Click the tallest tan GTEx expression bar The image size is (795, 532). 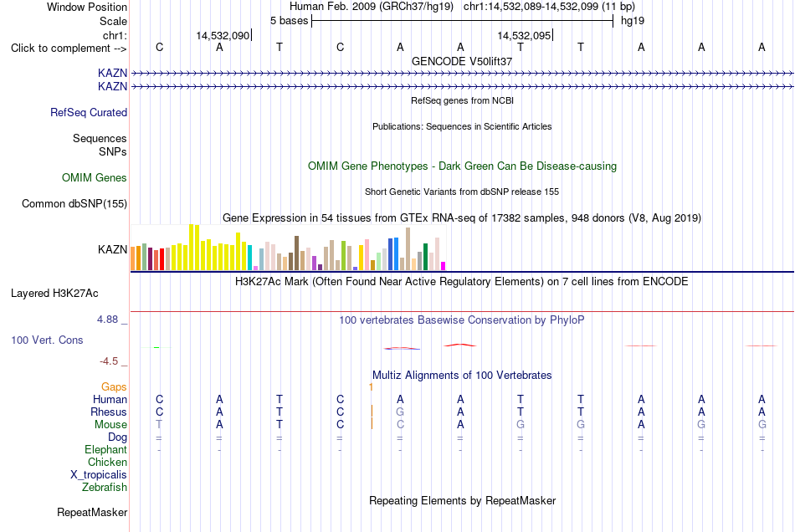408,248
